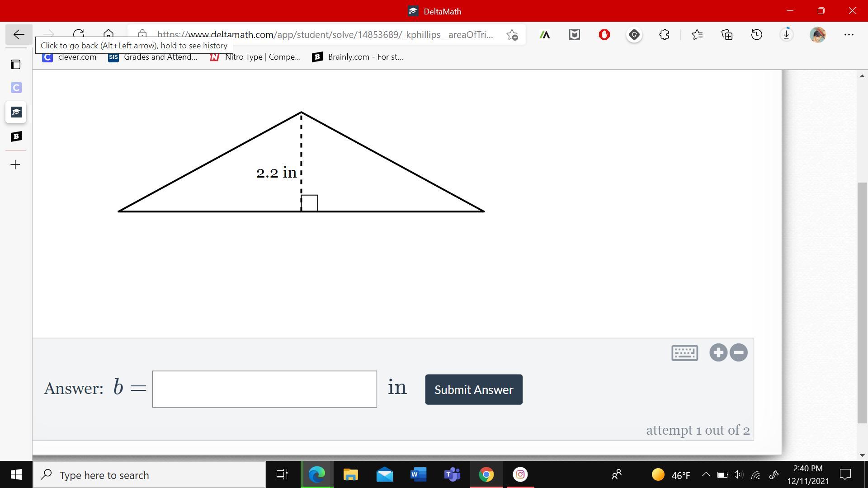Viewport: 868px width, 488px height.
Task: Click the browser back arrow
Action: 19,34
